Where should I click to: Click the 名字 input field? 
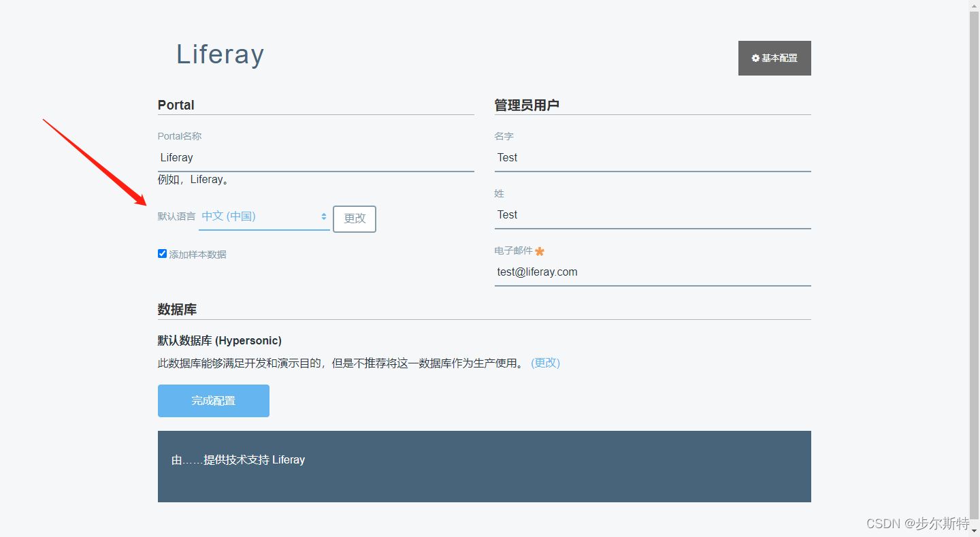[653, 157]
